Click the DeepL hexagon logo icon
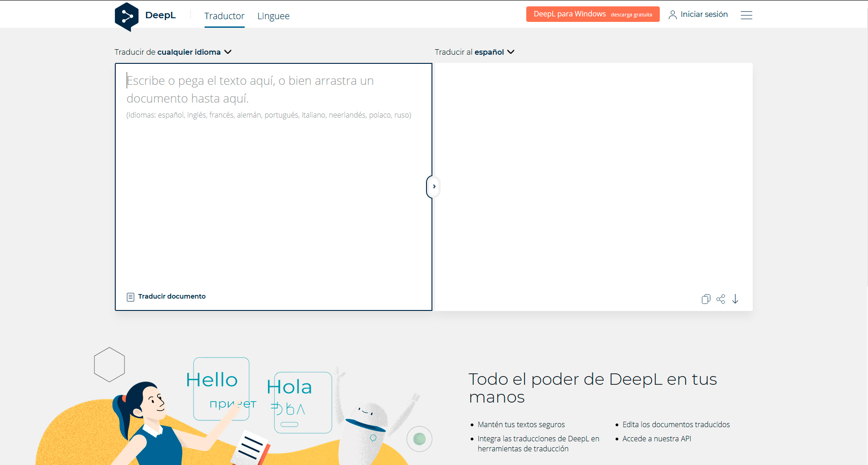Viewport: 868px width, 465px height. coord(127,17)
